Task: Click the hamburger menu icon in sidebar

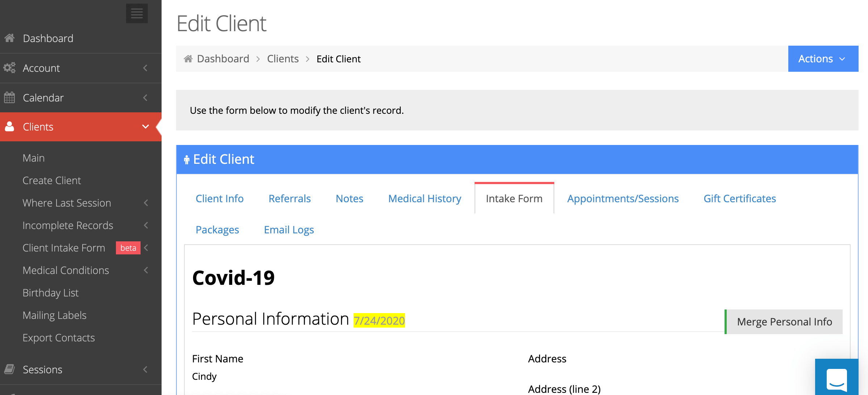Action: (x=137, y=13)
